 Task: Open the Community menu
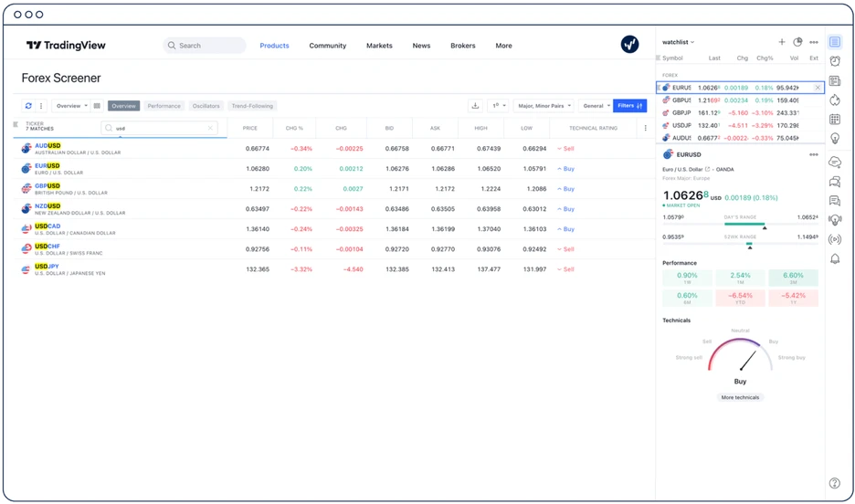tap(328, 46)
